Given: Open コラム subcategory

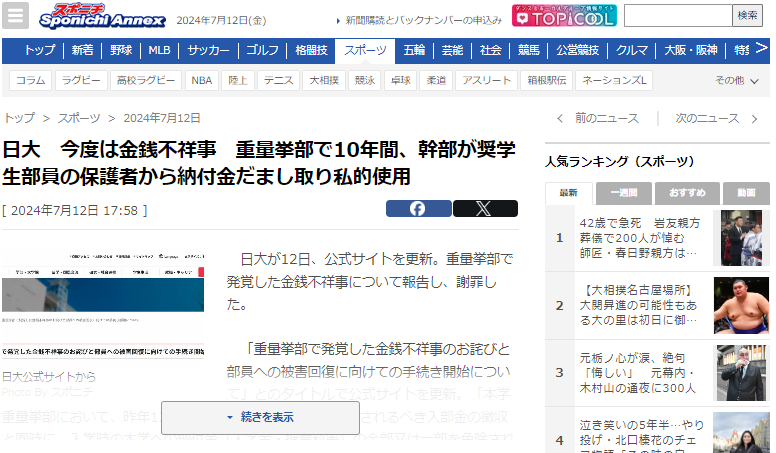Looking at the screenshot, I should pos(31,80).
